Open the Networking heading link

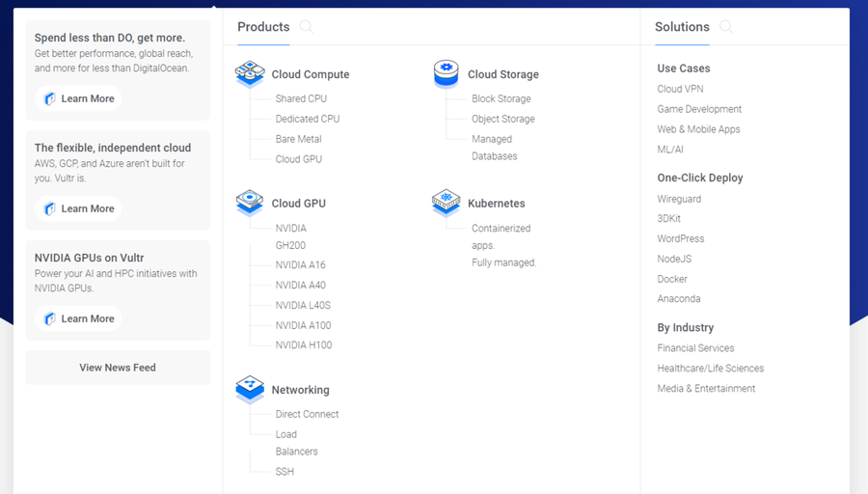pos(301,390)
